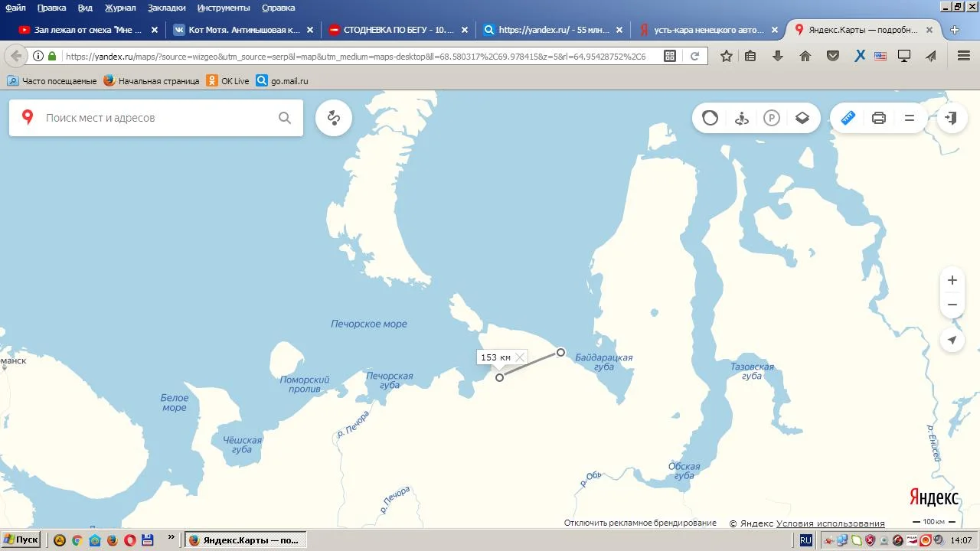Remove the 153 км ruler measurement

pos(520,357)
